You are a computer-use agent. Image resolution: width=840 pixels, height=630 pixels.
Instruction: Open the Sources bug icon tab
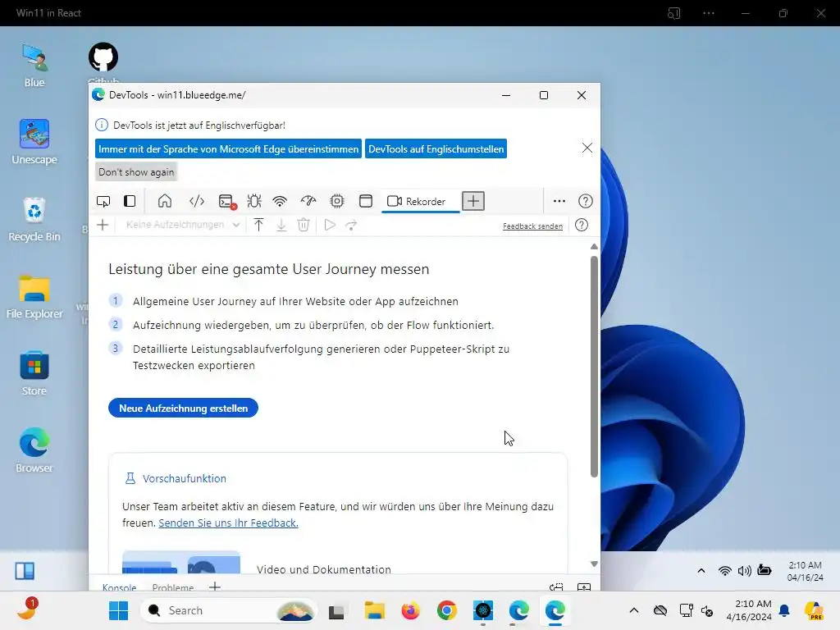(x=254, y=202)
